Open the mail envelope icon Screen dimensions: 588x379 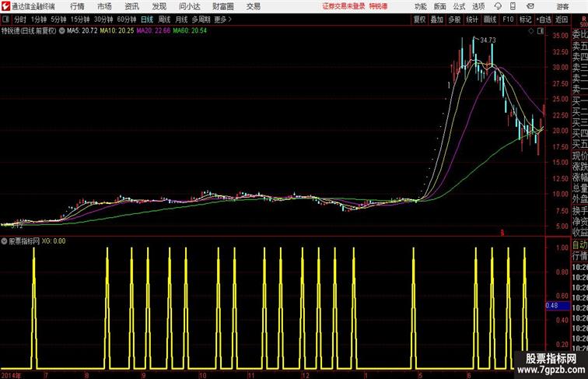pos(530,6)
